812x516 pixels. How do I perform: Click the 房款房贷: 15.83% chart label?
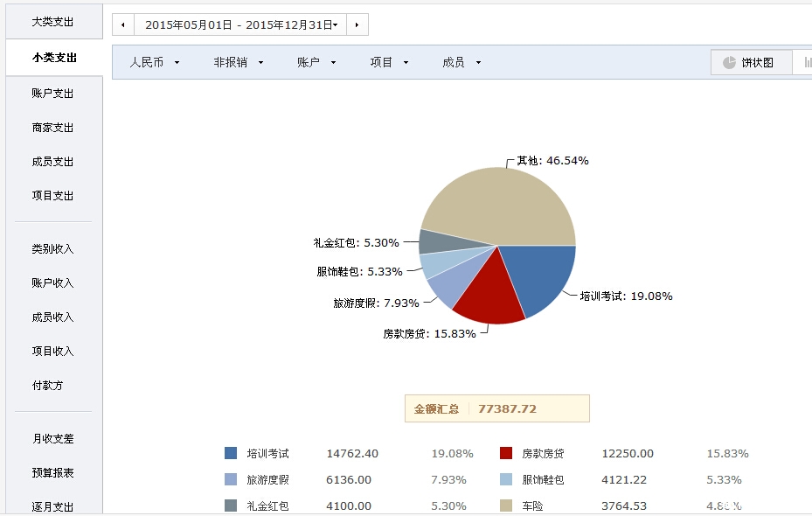429,334
